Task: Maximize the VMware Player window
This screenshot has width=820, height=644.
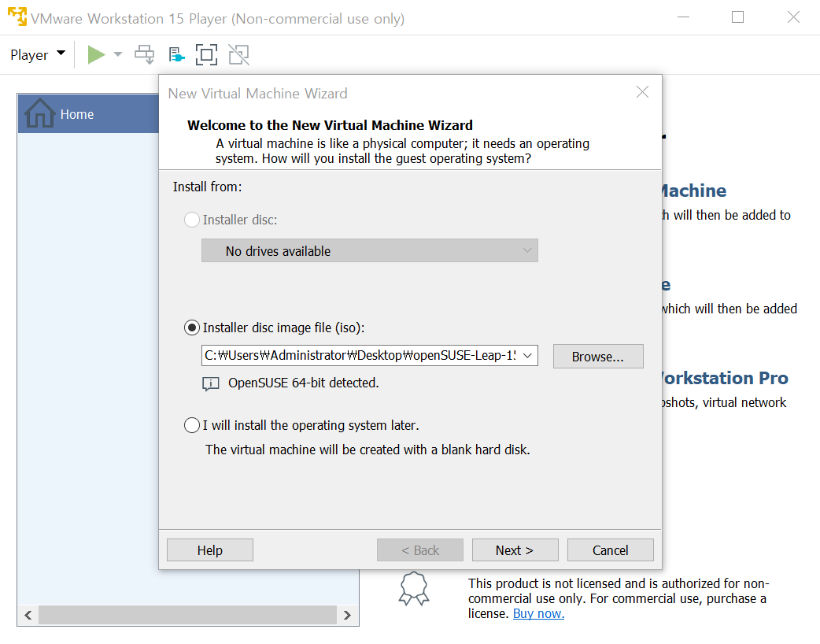Action: pyautogui.click(x=737, y=17)
